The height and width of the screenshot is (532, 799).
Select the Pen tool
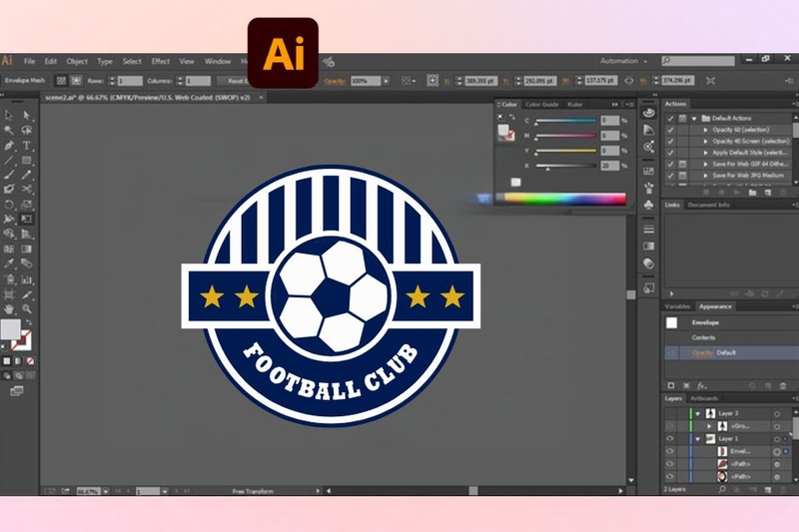tap(9, 146)
